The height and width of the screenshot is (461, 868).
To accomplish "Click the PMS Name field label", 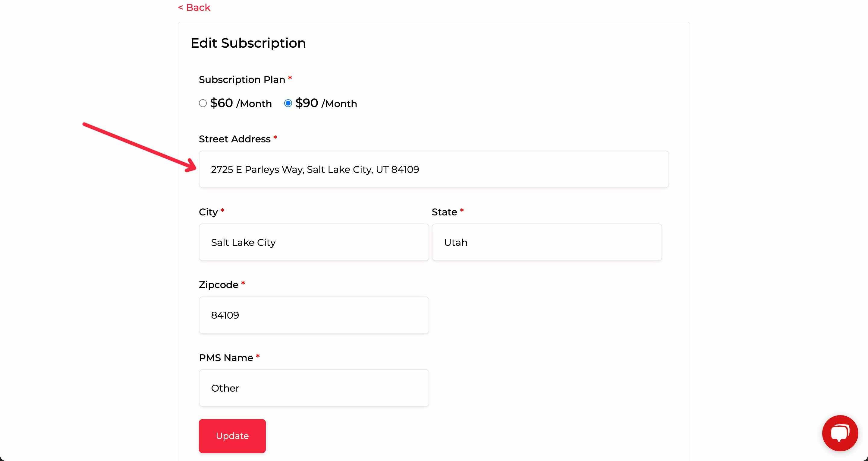I will pos(226,358).
